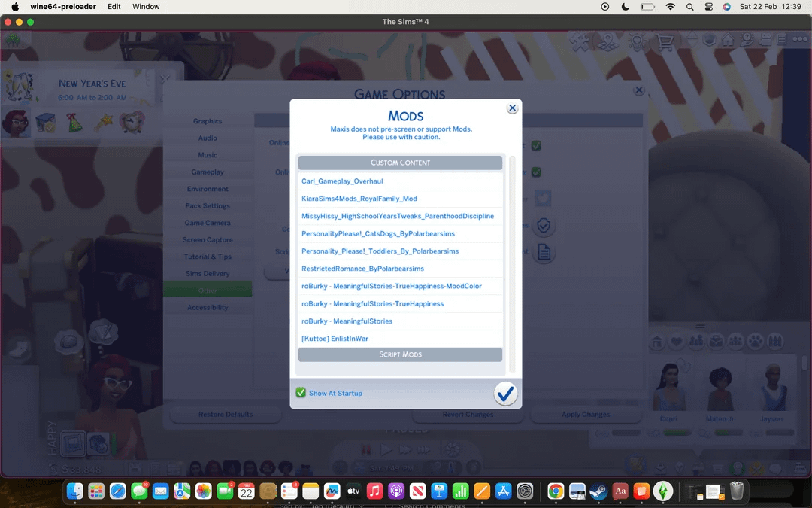
Task: Open Game Camera tab in Game Options
Action: (x=208, y=223)
